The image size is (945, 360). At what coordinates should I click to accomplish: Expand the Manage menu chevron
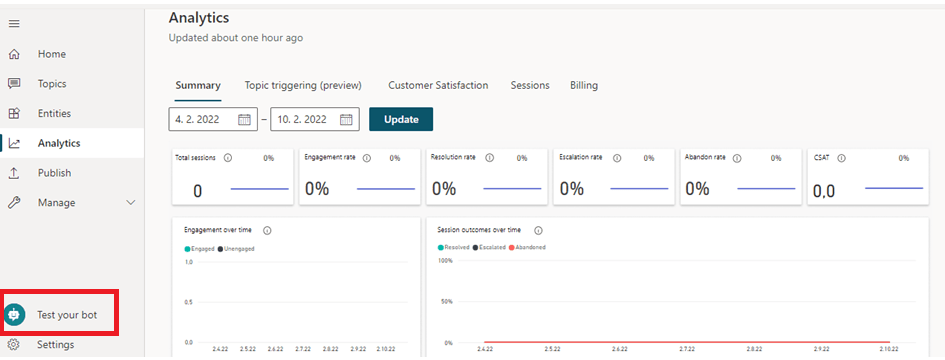point(131,203)
